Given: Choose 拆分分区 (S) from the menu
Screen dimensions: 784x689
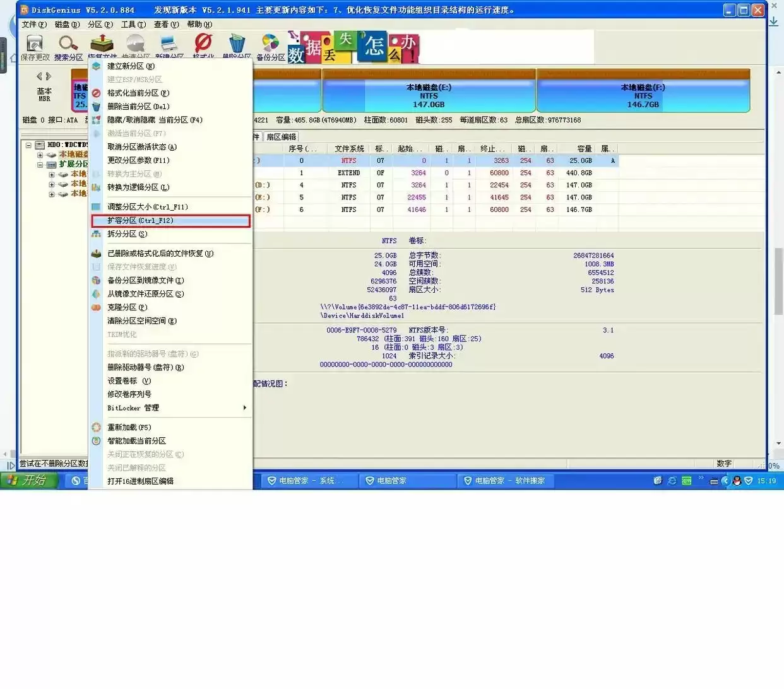Looking at the screenshot, I should click(172, 234).
